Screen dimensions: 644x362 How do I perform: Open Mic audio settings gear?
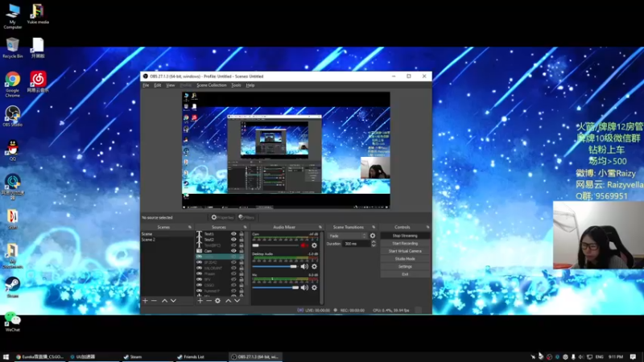point(314,288)
